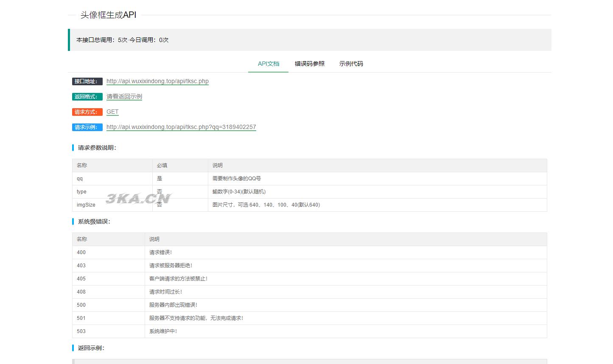Select the qq parameter row name
613x364 pixels.
[80, 179]
